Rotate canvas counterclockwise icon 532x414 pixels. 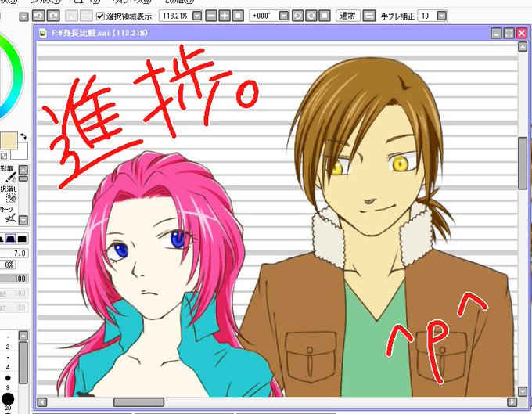point(297,16)
